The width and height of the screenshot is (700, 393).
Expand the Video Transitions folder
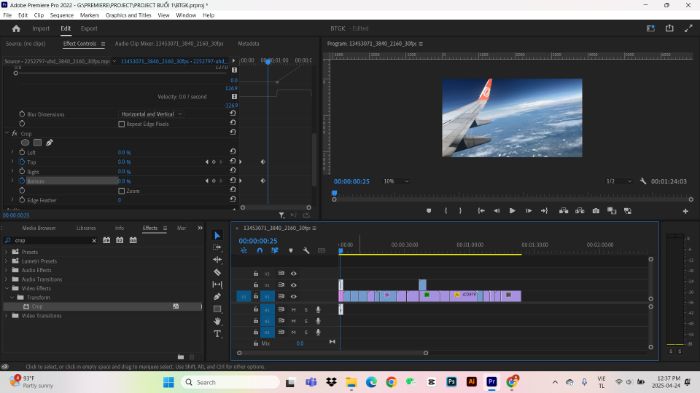tap(6, 316)
